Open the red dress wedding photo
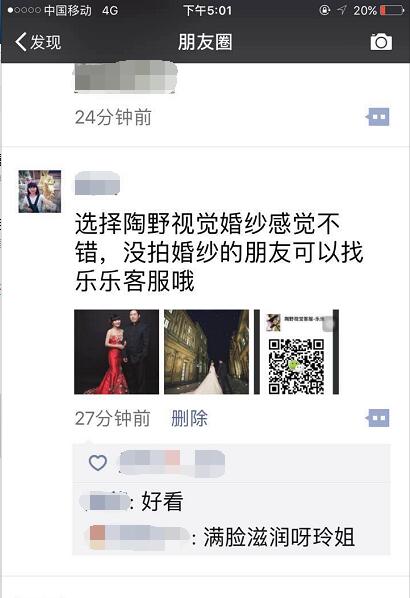This screenshot has height=598, width=410. coord(116,352)
